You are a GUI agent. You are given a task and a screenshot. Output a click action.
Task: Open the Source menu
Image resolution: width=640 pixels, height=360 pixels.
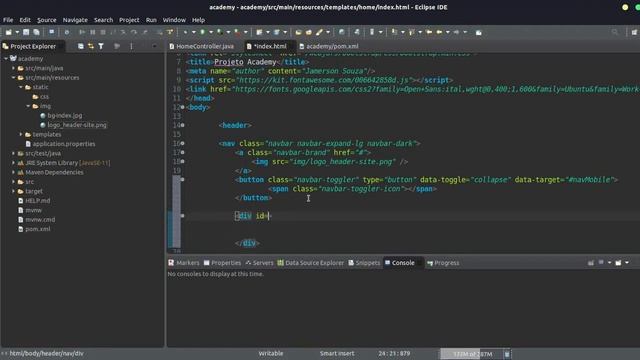pos(47,20)
